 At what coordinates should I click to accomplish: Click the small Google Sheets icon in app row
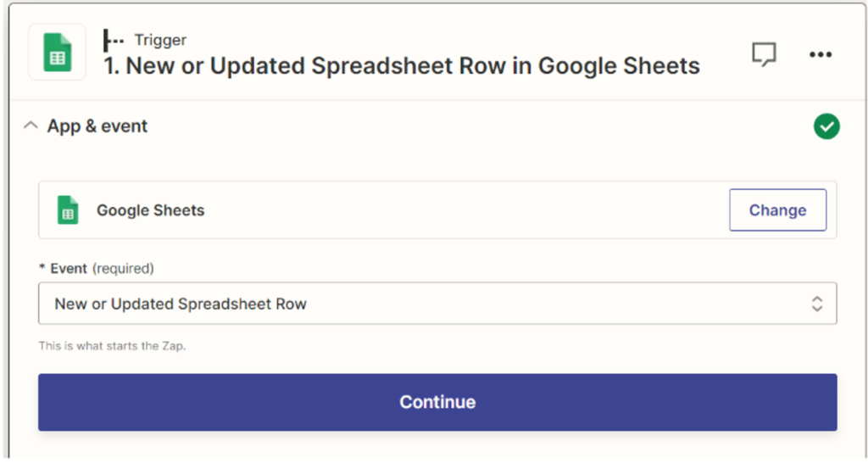click(x=68, y=210)
